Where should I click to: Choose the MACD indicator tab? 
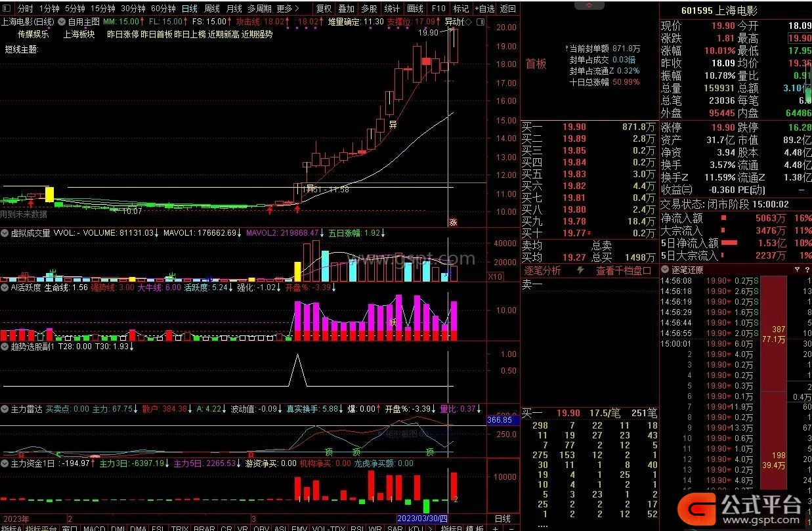click(94, 527)
